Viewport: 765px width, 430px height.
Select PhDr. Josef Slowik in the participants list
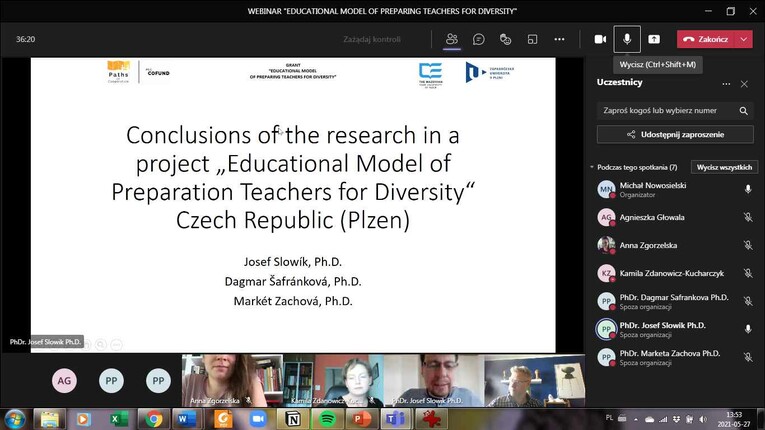pyautogui.click(x=661, y=326)
